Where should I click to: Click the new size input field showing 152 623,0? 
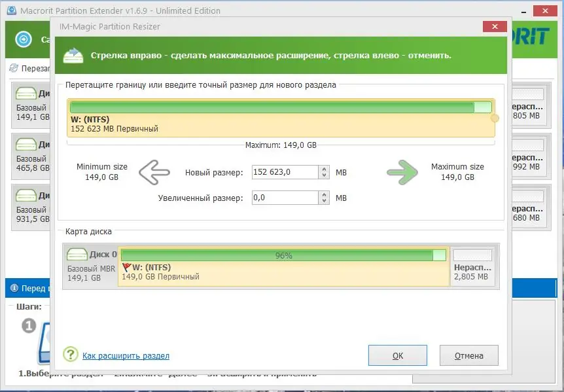(x=285, y=172)
